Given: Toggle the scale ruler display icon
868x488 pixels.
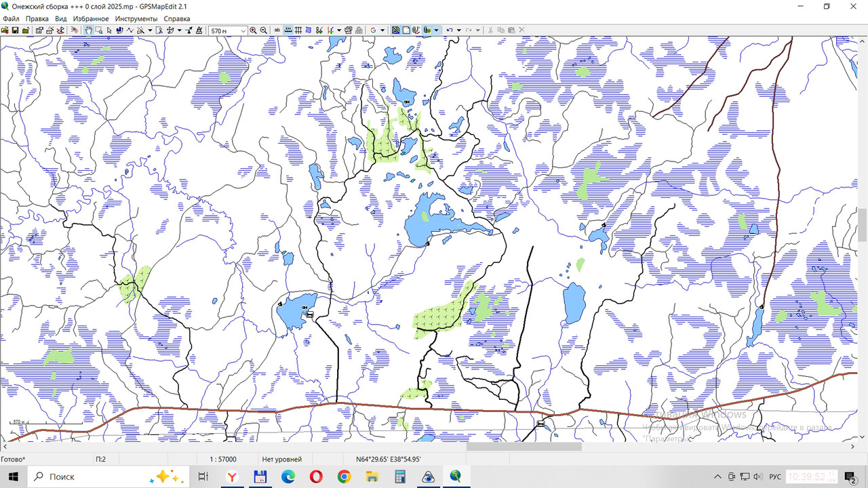Looking at the screenshot, I should pos(288,30).
